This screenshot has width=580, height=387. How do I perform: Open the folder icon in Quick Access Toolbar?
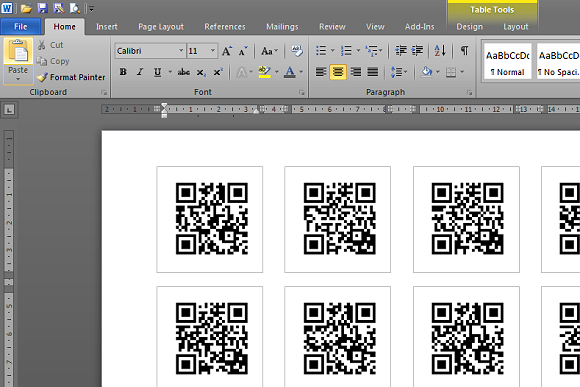pyautogui.click(x=26, y=8)
